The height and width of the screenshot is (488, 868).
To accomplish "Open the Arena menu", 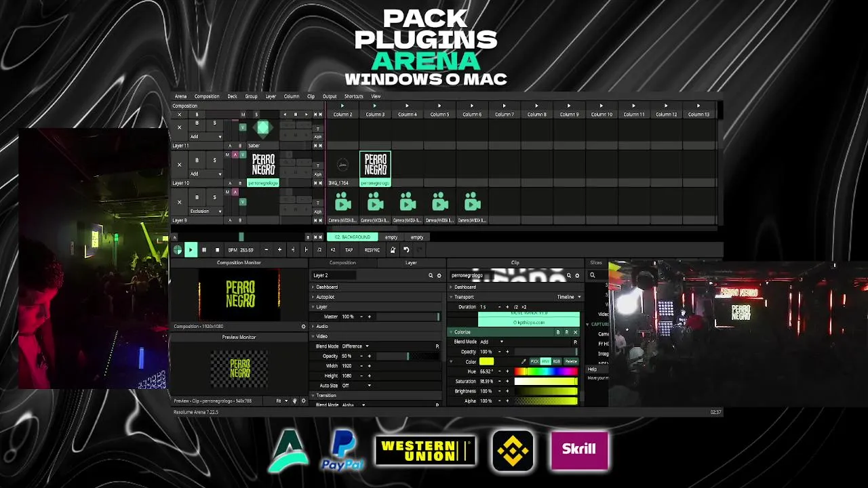I will pos(180,96).
